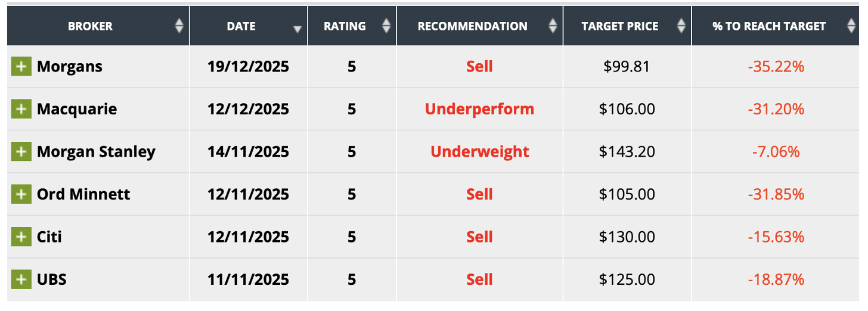Sort table by Broker column arrows
This screenshot has width=868, height=311.
pos(179,26)
